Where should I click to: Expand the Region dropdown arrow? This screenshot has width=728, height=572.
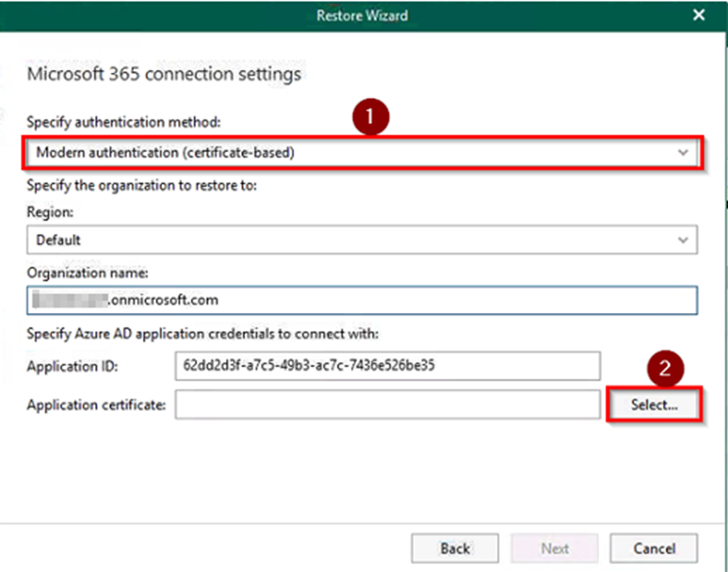pos(682,240)
